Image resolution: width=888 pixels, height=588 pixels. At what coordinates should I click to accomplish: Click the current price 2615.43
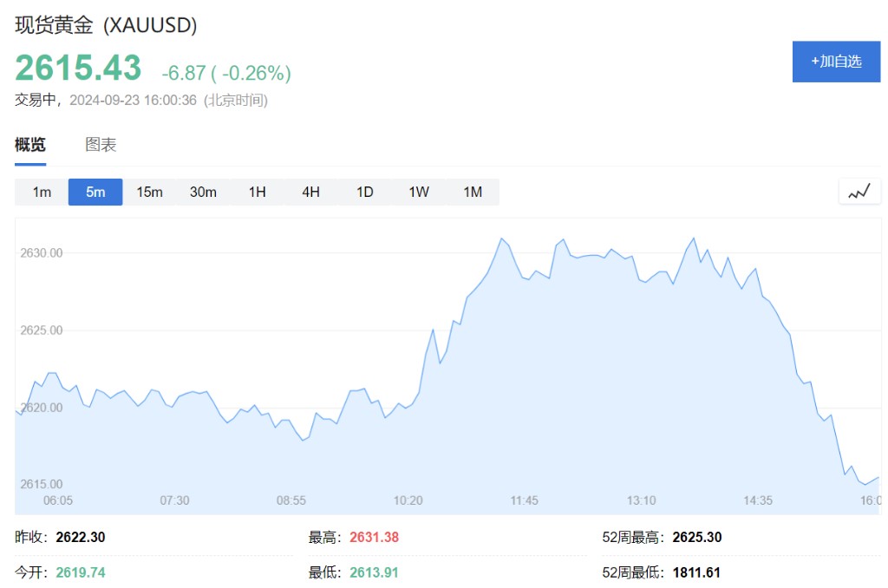coord(78,68)
